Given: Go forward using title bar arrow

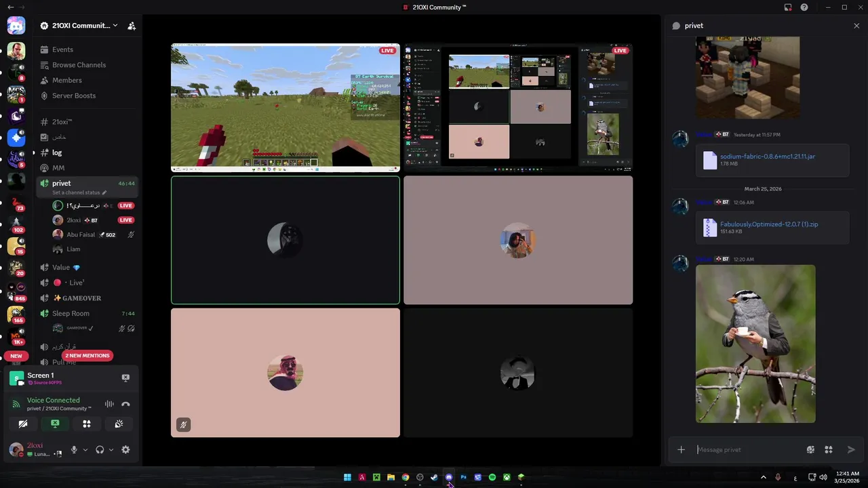Looking at the screenshot, I should click(23, 7).
